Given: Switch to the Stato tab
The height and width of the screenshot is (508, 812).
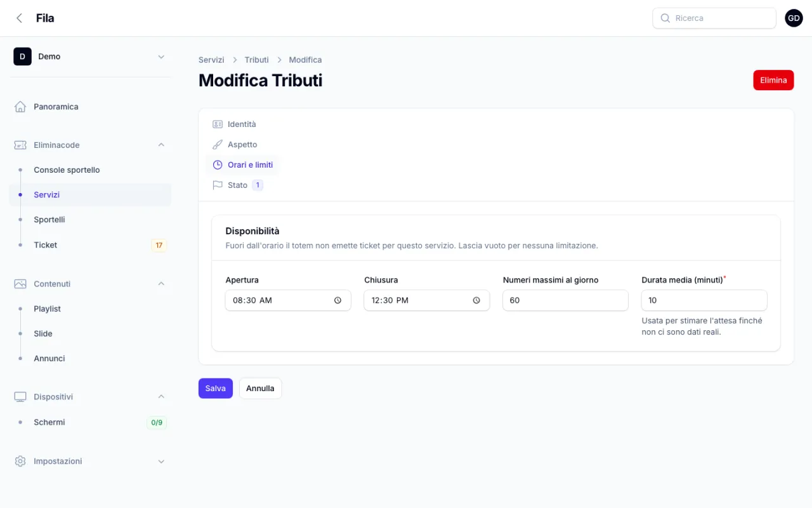Looking at the screenshot, I should (237, 185).
